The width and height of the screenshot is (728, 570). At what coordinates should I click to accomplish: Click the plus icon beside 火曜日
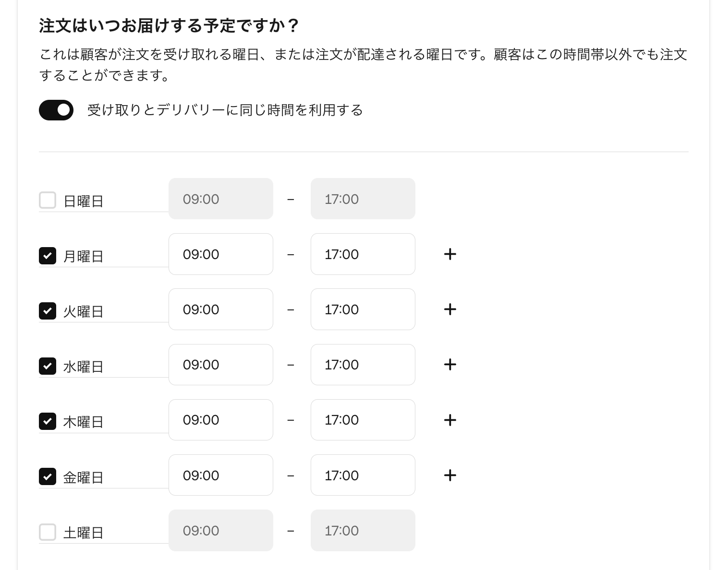(x=450, y=309)
